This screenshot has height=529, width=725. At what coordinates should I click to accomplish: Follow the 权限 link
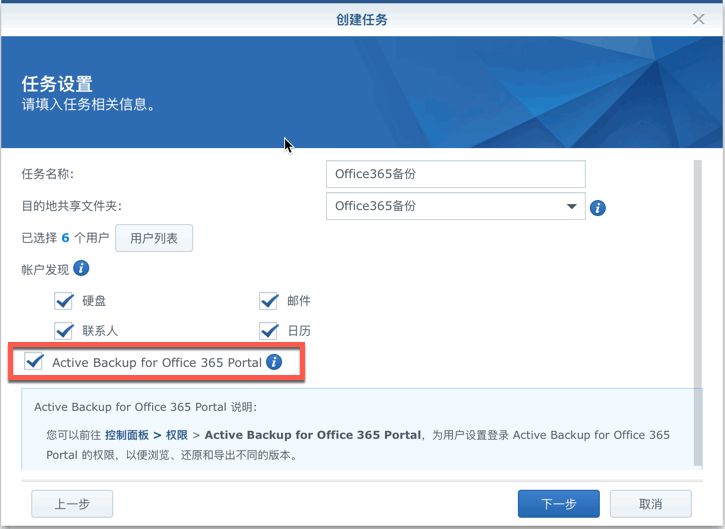coord(177,435)
